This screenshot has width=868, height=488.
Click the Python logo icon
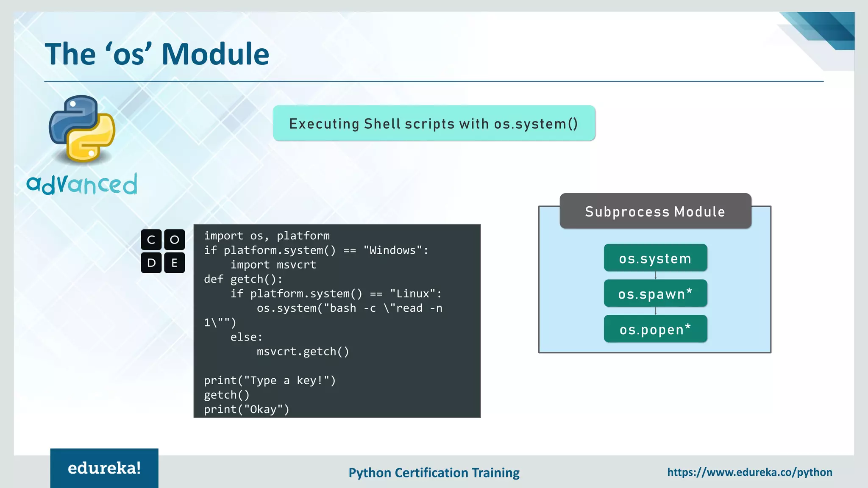(x=82, y=129)
